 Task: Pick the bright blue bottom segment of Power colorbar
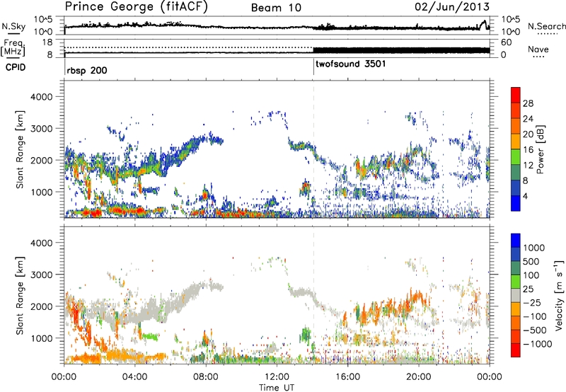click(516, 203)
